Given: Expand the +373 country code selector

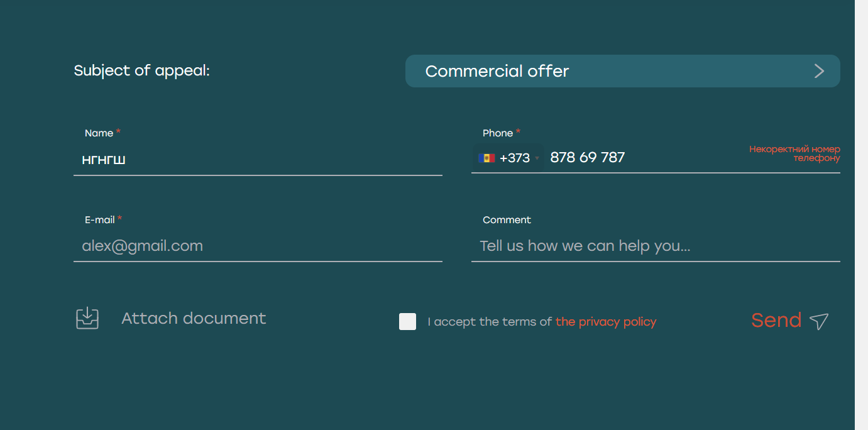Looking at the screenshot, I should pyautogui.click(x=508, y=158).
